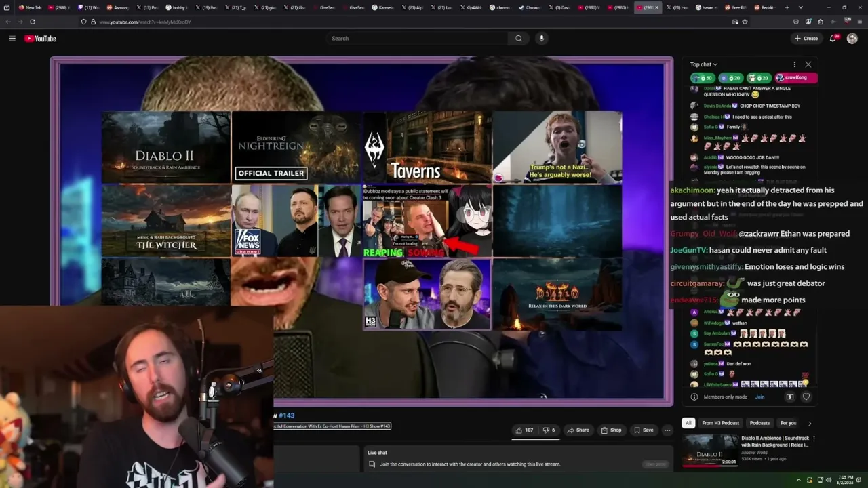Open Diablo Relax in This Dark World video
The height and width of the screenshot is (488, 868).
[x=557, y=293]
